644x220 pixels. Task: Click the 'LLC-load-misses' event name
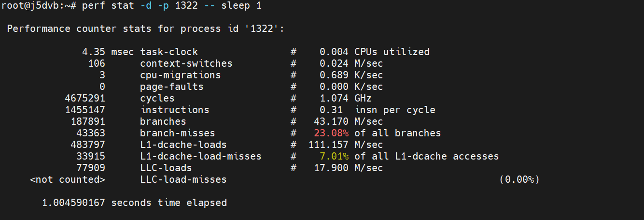click(x=183, y=179)
